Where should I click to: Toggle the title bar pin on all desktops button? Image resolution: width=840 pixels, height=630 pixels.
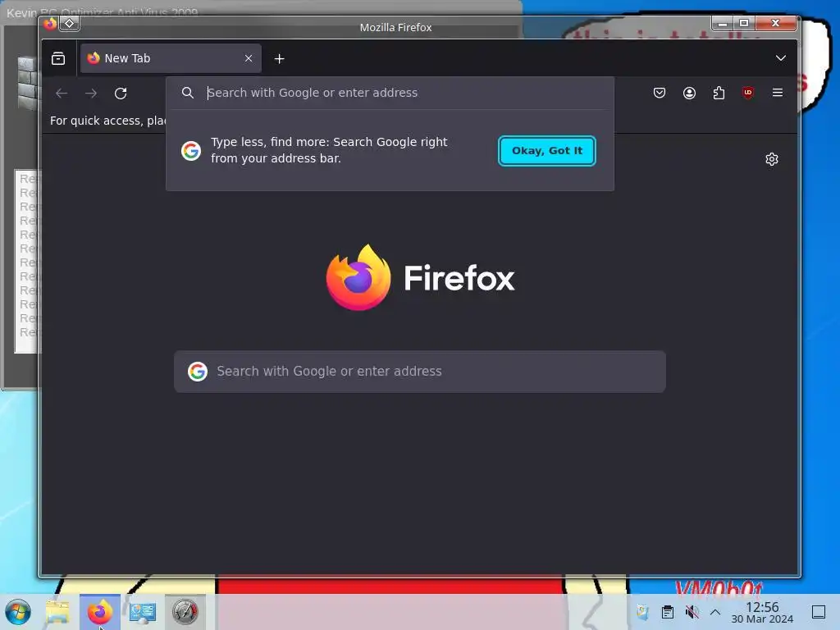point(70,24)
